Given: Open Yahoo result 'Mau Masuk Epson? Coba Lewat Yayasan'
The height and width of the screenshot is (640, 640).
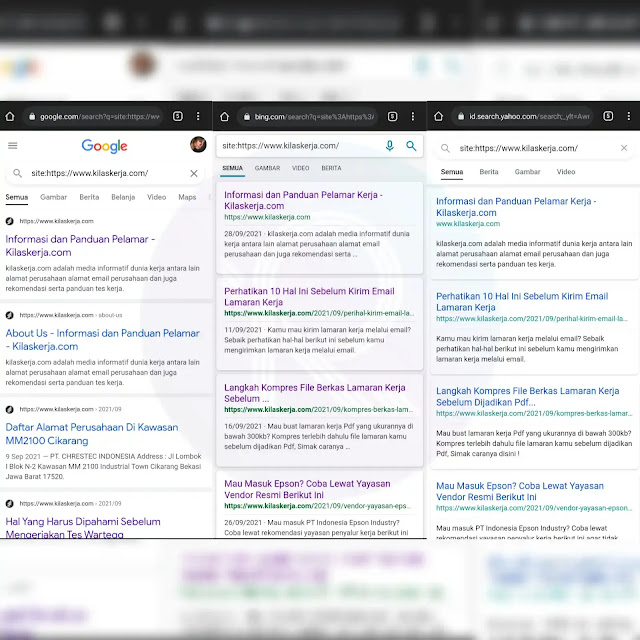Looking at the screenshot, I should coord(520,491).
